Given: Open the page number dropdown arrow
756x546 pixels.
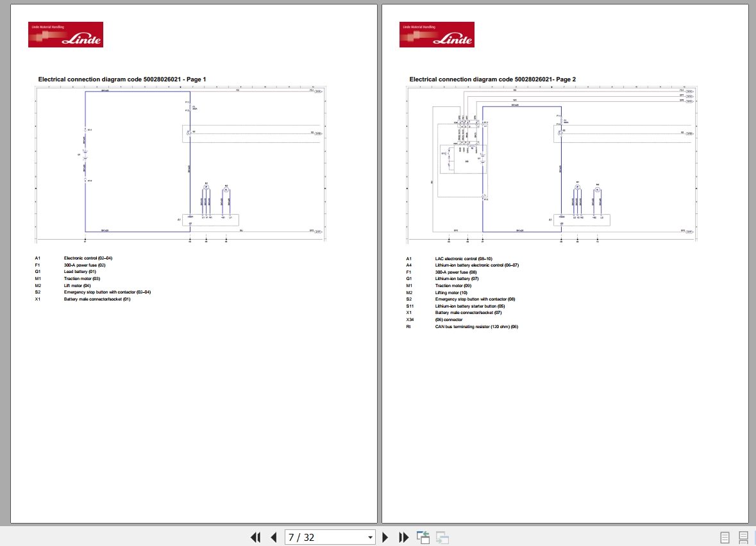Looking at the screenshot, I should coord(370,537).
